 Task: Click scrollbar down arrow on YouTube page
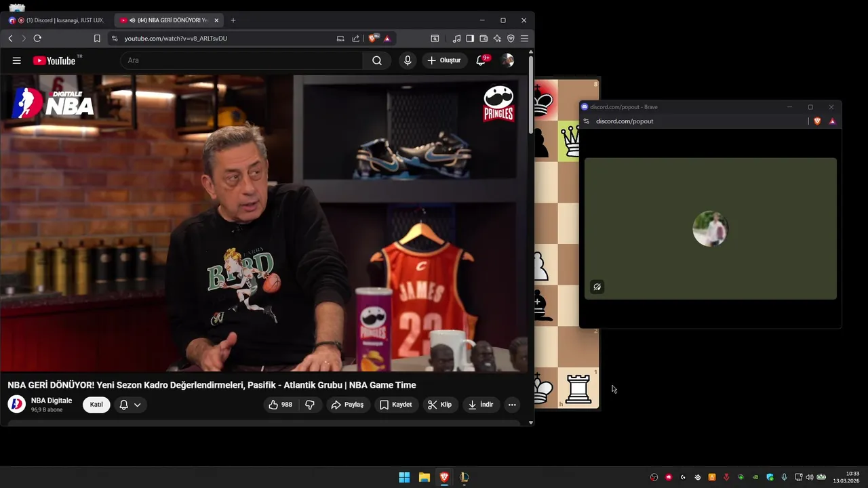pyautogui.click(x=530, y=422)
